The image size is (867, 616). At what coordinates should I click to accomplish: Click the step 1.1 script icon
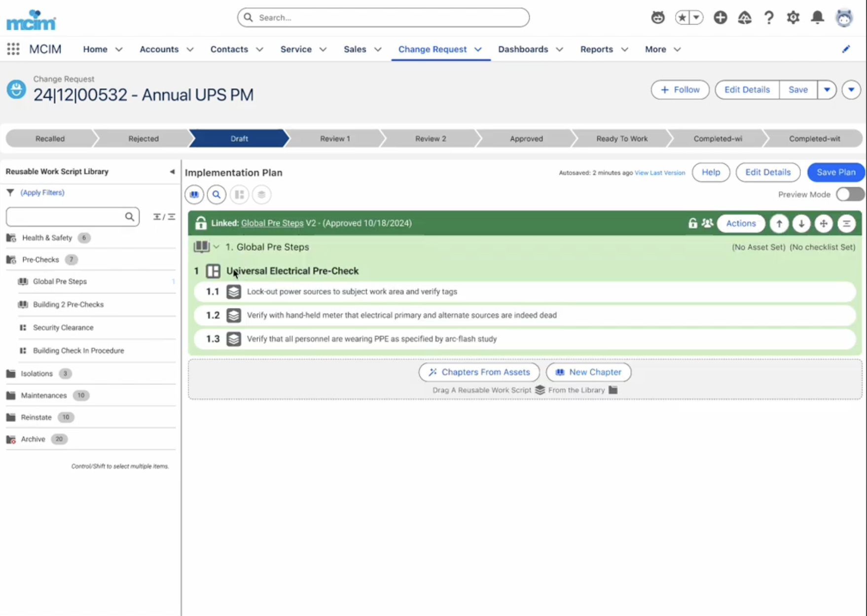[234, 292]
